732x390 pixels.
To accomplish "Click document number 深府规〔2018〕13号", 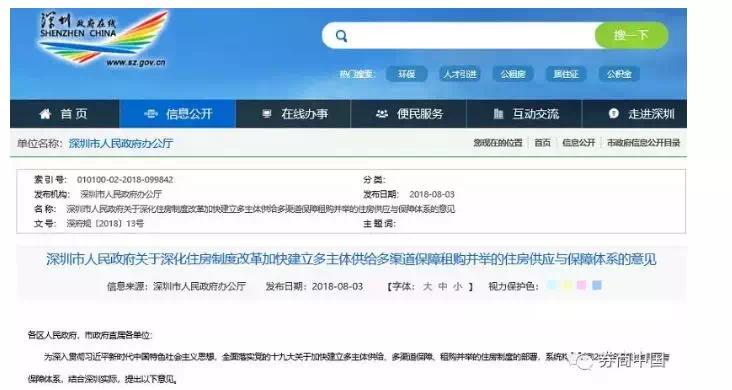I will point(105,224).
